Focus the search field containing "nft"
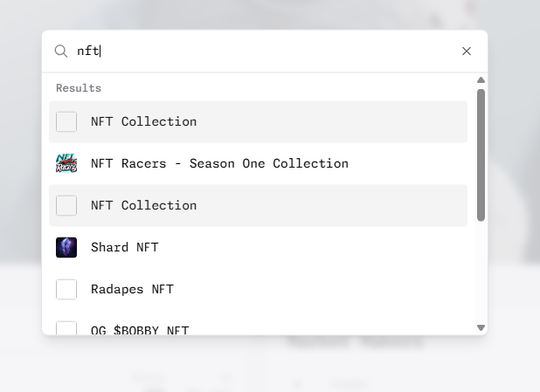The image size is (540, 392). click(265, 52)
